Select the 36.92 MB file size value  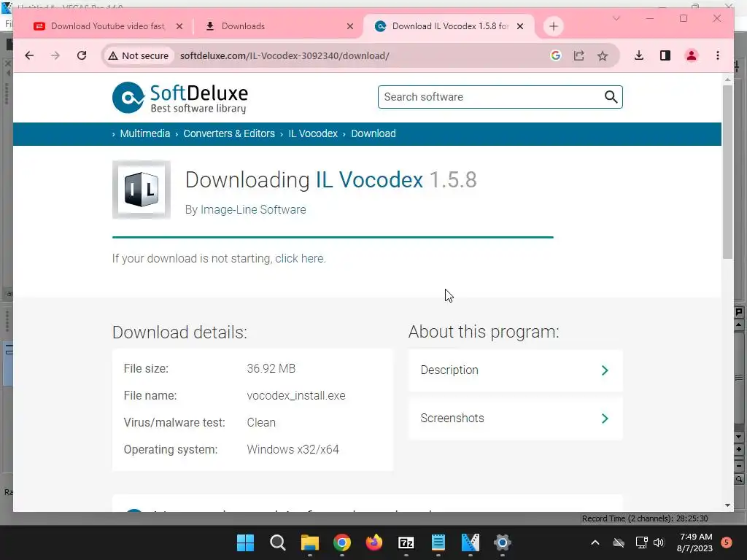coord(271,368)
